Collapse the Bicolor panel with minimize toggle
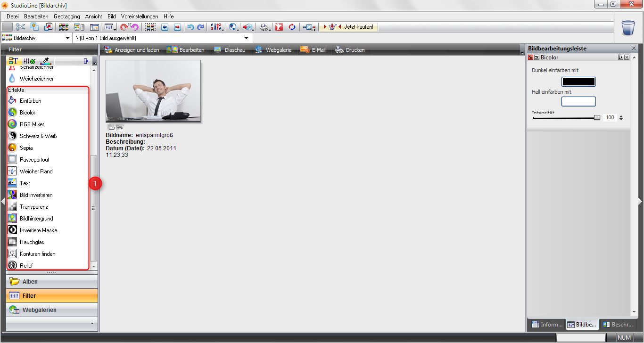 [x=537, y=57]
